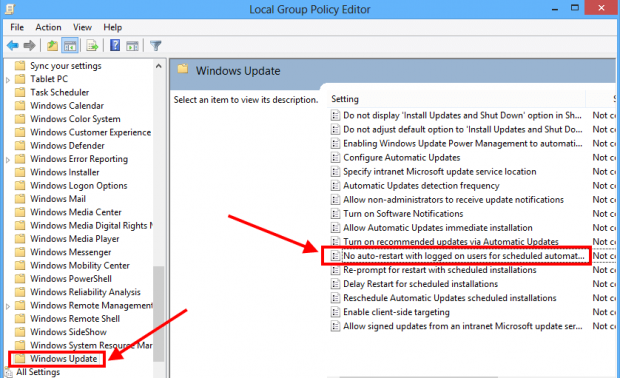Click the policy icon beside Configure Automatic Updates
Image resolution: width=620 pixels, height=378 pixels.
335,158
